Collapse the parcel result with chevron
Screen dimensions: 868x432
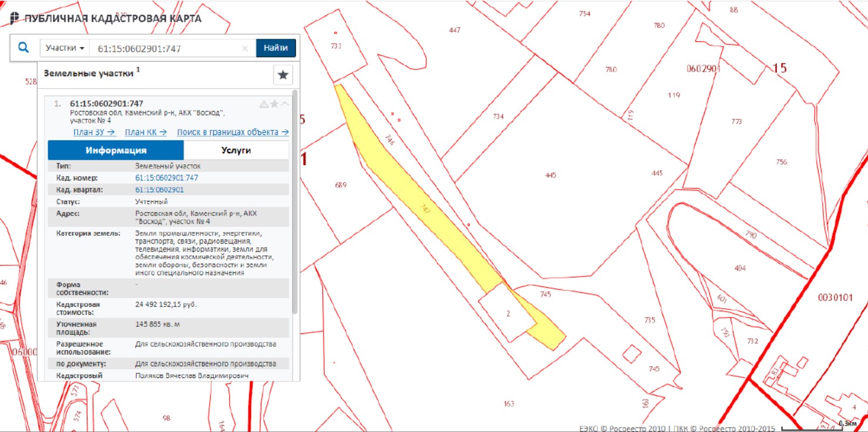(285, 104)
